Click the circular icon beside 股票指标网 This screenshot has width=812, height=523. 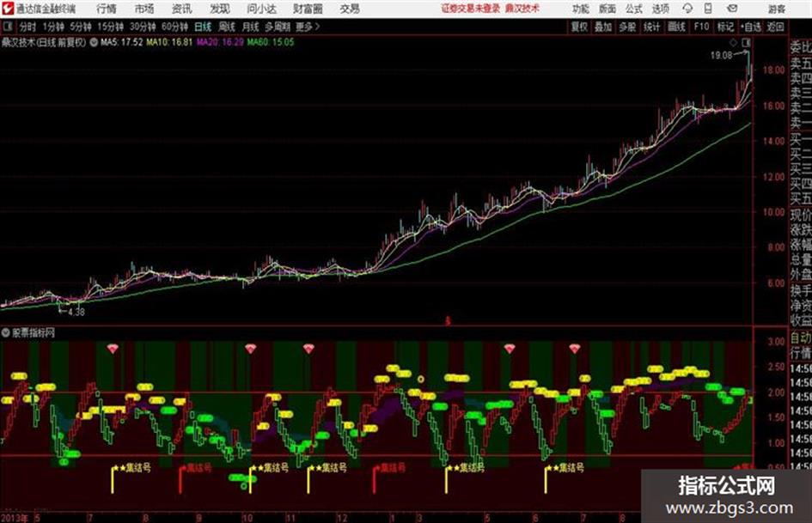[x=6, y=332]
